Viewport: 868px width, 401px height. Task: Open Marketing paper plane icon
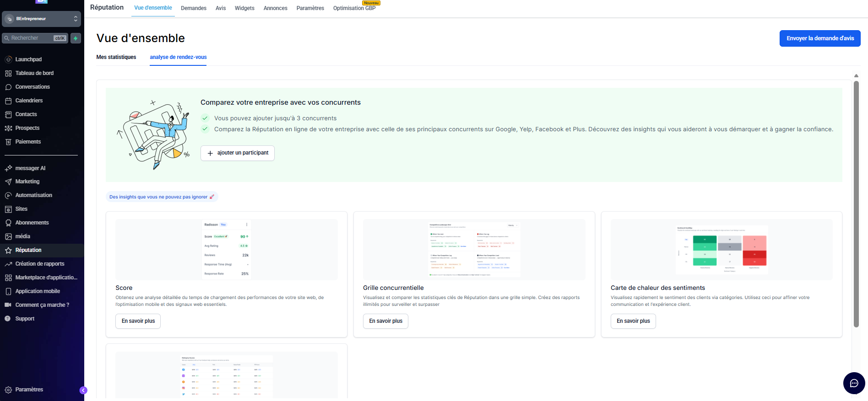click(8, 182)
